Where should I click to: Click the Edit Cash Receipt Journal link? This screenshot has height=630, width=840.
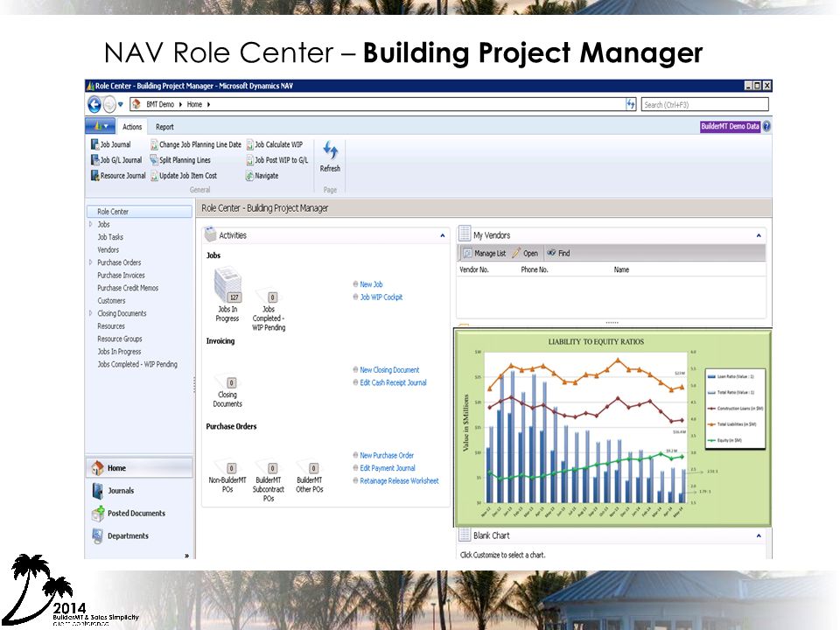[x=393, y=383]
